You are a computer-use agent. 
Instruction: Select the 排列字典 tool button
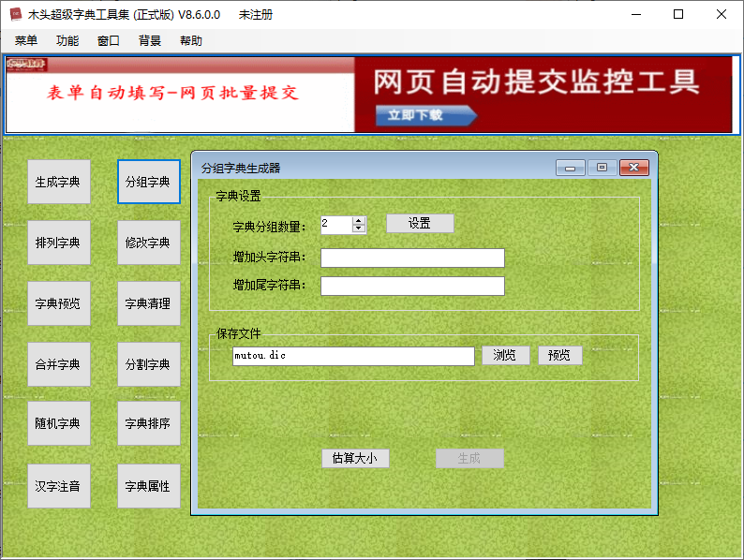click(59, 243)
